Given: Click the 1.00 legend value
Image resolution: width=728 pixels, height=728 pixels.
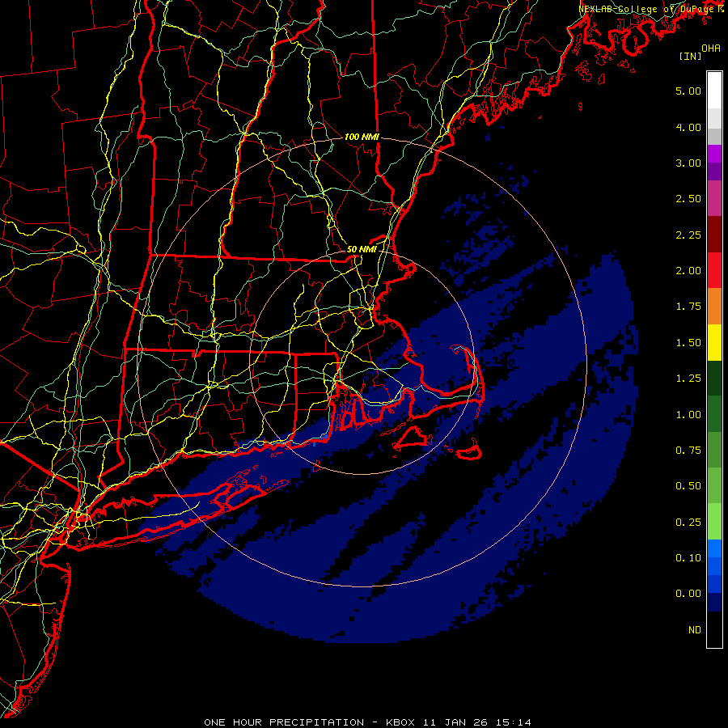Looking at the screenshot, I should click(688, 415).
